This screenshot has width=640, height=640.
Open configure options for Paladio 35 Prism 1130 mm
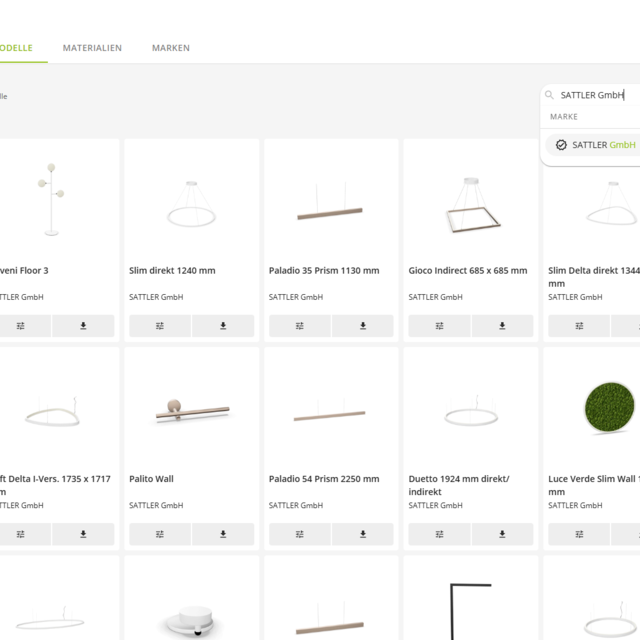[x=300, y=326]
